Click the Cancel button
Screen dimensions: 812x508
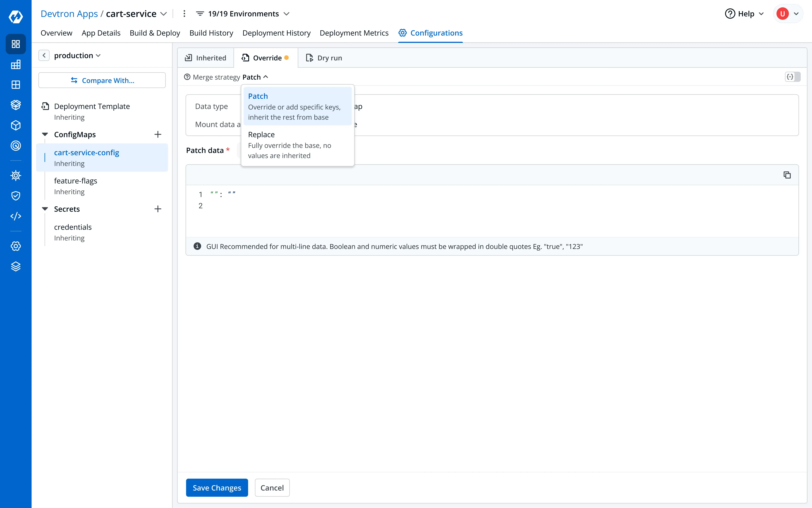tap(272, 487)
